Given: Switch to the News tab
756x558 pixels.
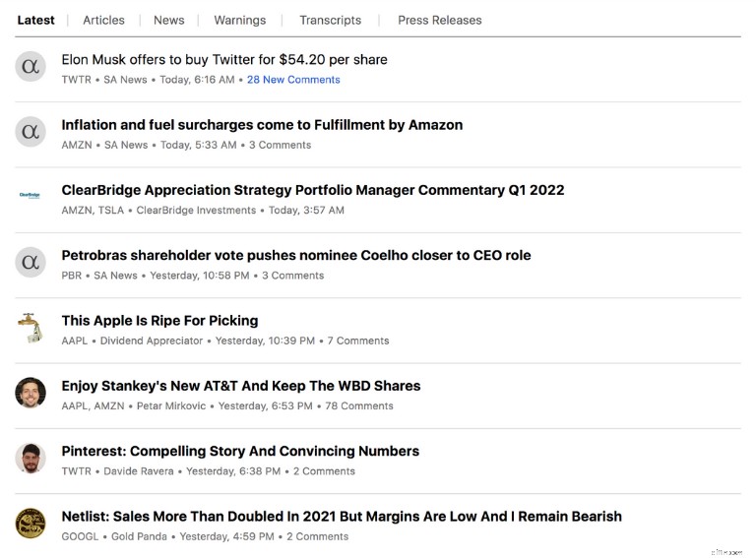Looking at the screenshot, I should point(168,21).
